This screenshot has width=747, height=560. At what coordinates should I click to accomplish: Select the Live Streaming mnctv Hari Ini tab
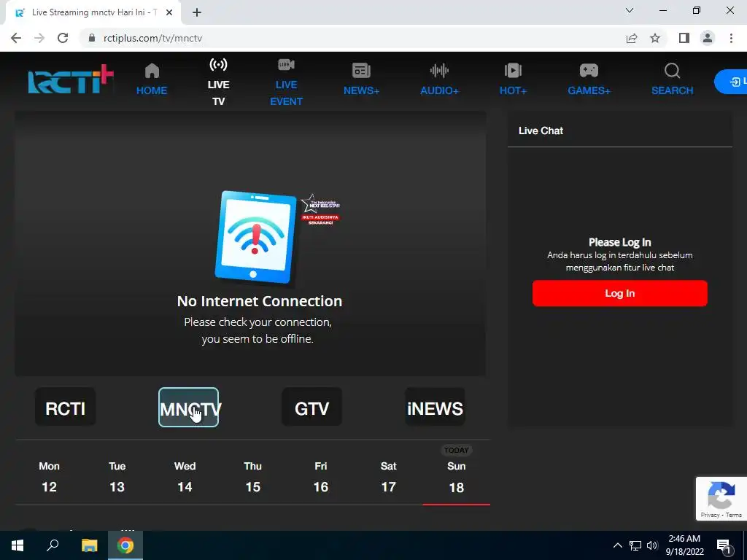coord(93,13)
